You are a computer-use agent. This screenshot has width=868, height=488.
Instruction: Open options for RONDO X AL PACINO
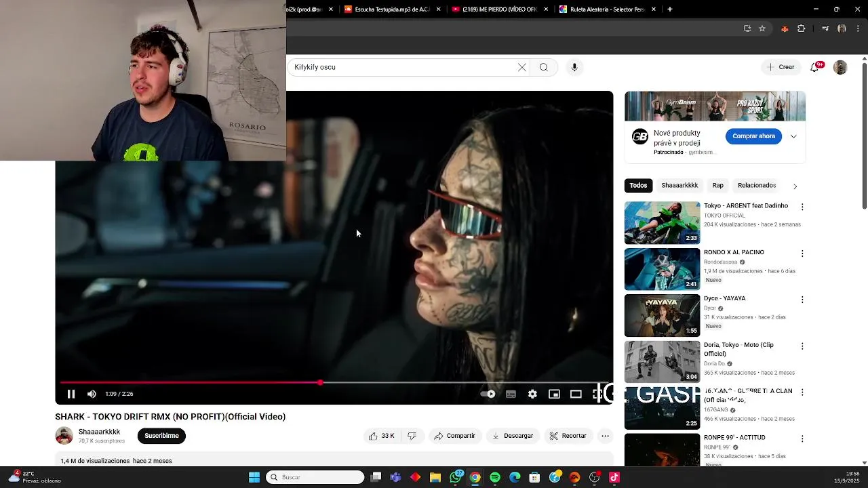(802, 253)
